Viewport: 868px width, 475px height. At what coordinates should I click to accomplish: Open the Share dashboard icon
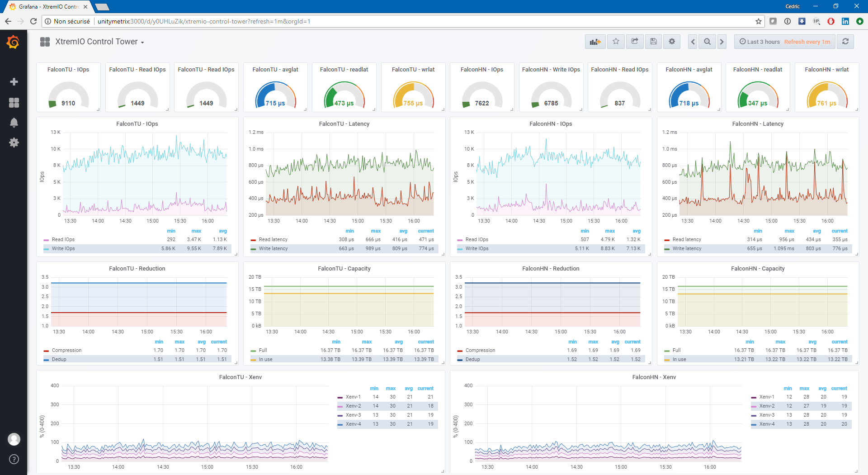[635, 42]
